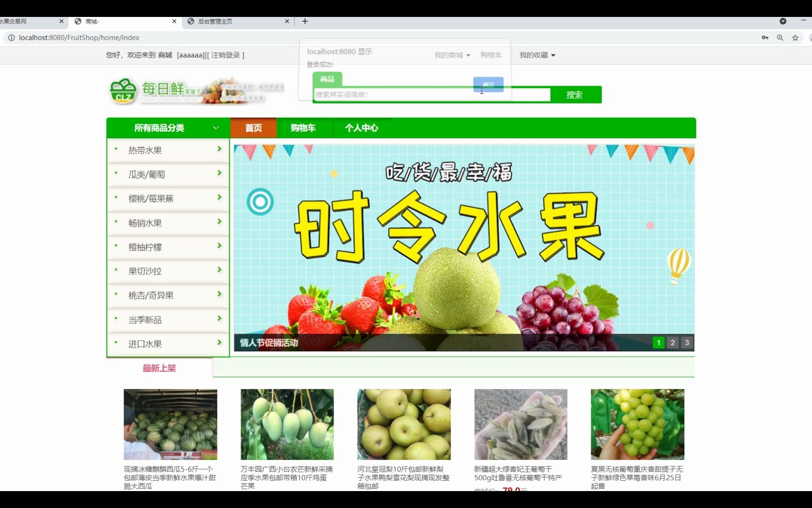Select the 商城 browser tab
Screen dimensions: 812x508
pos(125,21)
